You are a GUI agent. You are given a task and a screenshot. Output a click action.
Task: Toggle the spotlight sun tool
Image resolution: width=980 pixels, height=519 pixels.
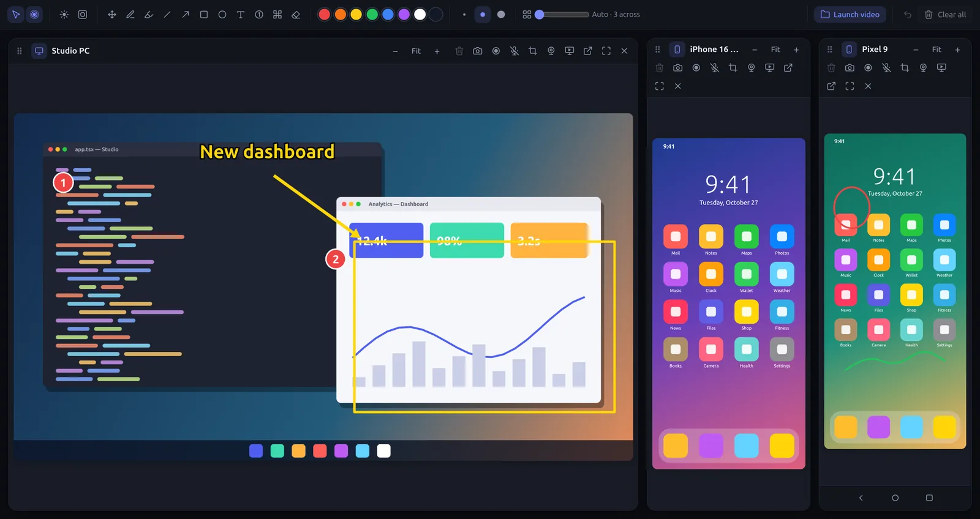[64, 15]
